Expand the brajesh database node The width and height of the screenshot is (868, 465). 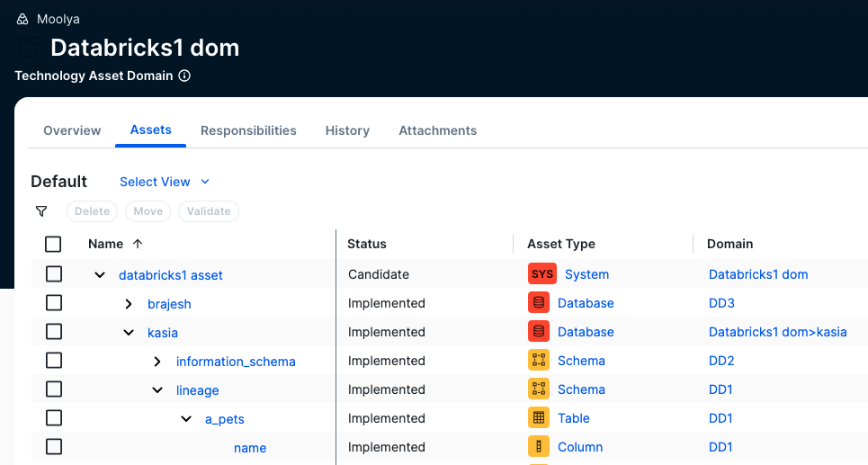pos(129,304)
